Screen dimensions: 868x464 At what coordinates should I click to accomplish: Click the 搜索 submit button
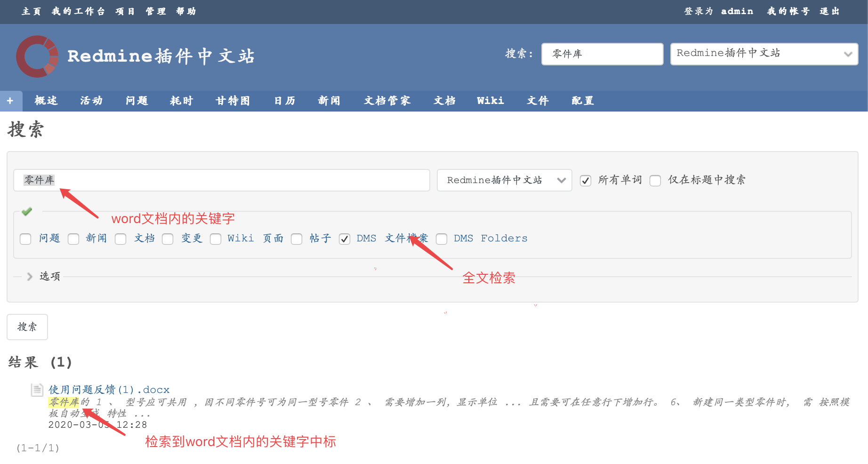tap(27, 327)
